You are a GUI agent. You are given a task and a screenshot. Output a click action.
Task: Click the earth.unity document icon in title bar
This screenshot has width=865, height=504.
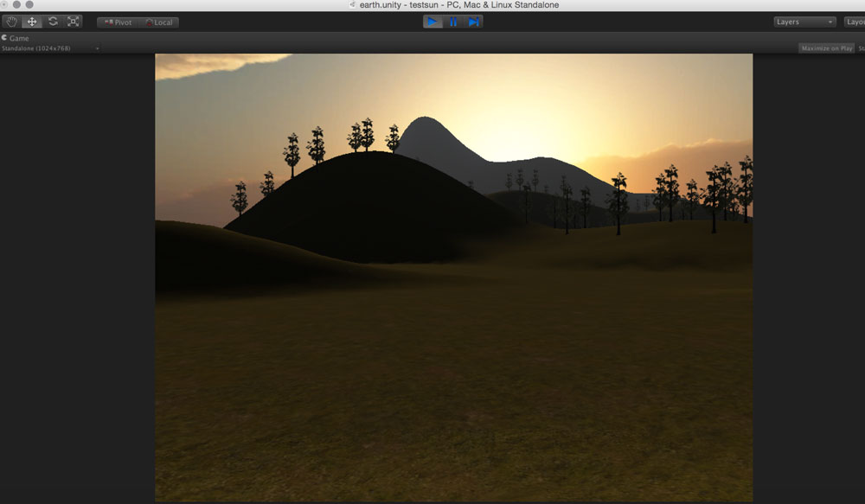(352, 5)
